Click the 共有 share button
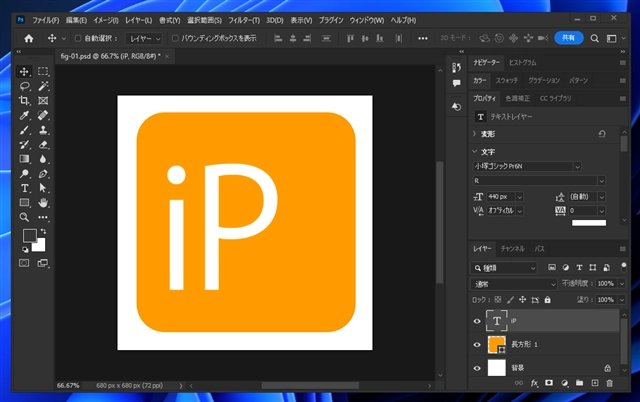Image resolution: width=640 pixels, height=402 pixels. coord(569,38)
